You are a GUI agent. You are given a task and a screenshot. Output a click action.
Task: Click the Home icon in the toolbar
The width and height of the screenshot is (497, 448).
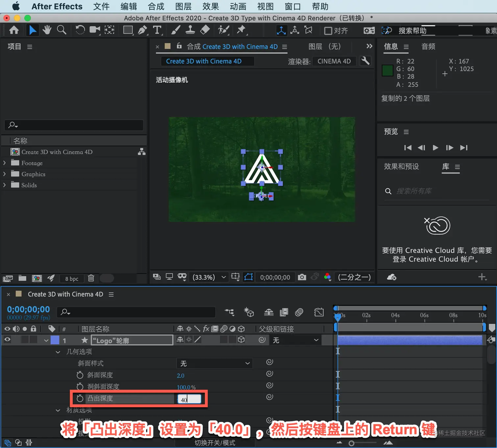tap(14, 30)
